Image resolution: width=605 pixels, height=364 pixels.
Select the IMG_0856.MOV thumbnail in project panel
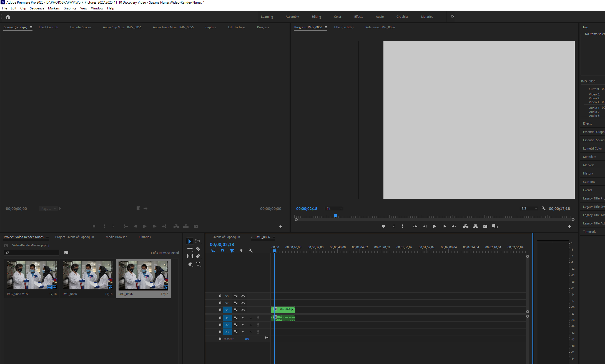[32, 275]
